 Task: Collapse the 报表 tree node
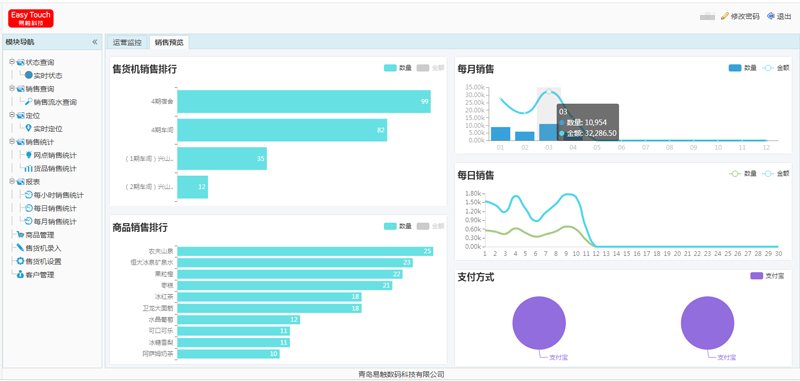tap(12, 181)
